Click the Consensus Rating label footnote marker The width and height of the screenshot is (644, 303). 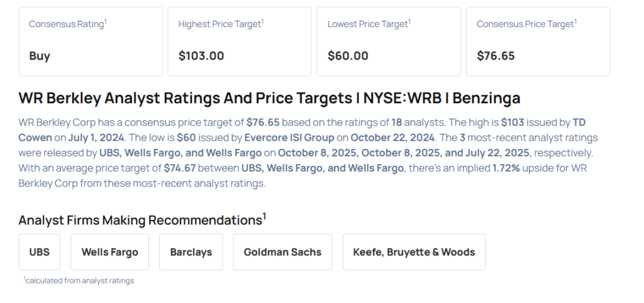pyautogui.click(x=105, y=21)
